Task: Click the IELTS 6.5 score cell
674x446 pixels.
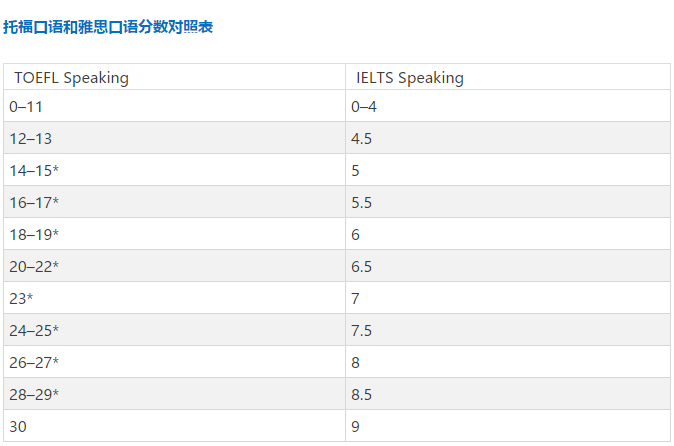Action: pyautogui.click(x=361, y=266)
